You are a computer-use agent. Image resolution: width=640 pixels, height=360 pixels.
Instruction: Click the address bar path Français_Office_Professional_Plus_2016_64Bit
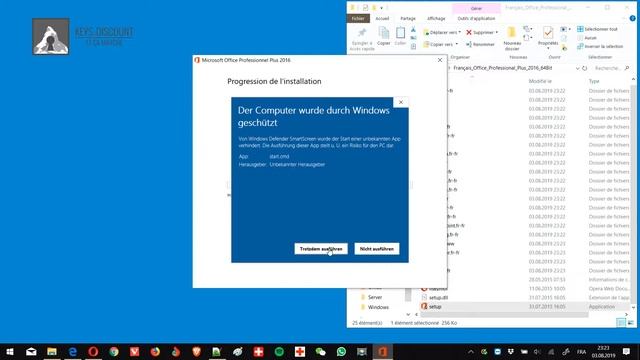coord(502,68)
